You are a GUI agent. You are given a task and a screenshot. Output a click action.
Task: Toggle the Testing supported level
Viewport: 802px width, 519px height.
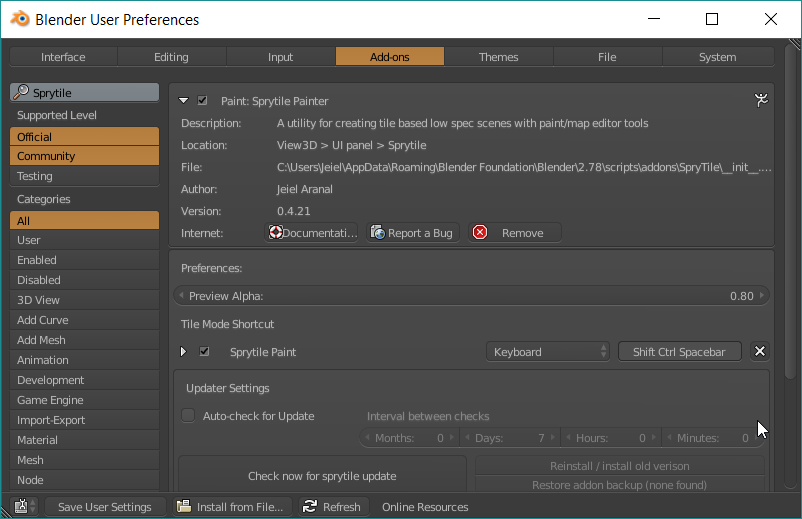[84, 176]
